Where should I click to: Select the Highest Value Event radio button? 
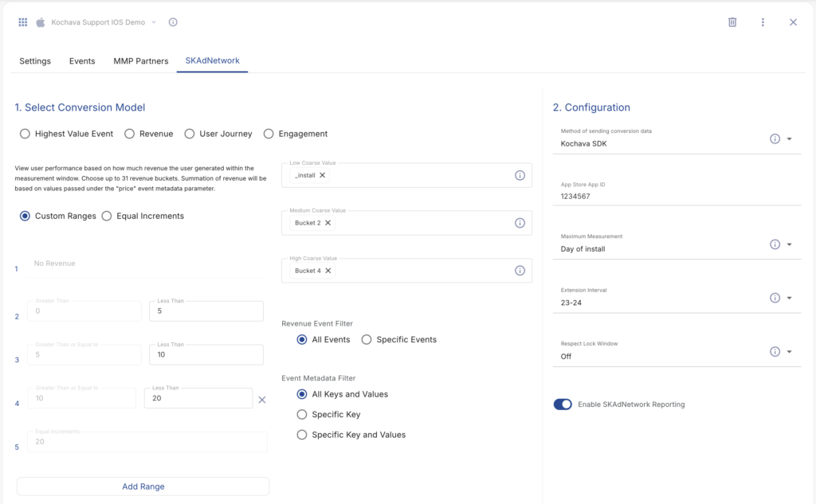coord(25,134)
